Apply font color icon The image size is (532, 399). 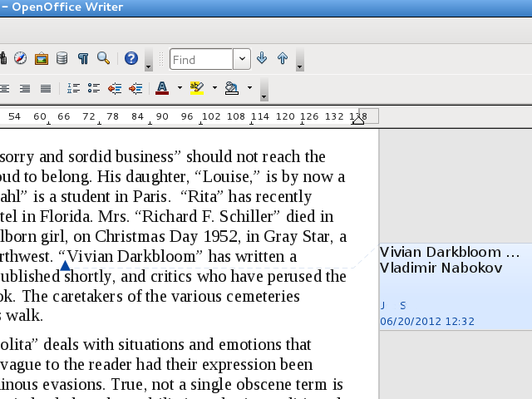162,88
